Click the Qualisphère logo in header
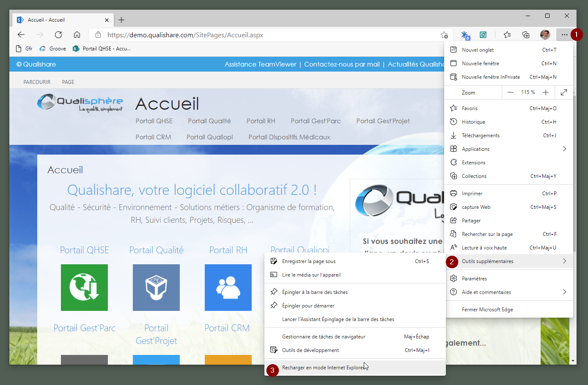 pos(80,102)
